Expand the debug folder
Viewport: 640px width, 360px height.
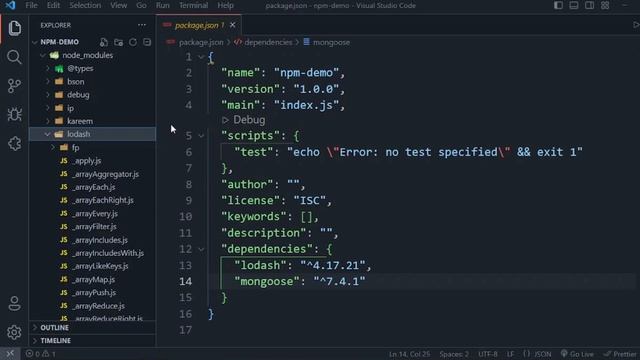pyautogui.click(x=48, y=95)
